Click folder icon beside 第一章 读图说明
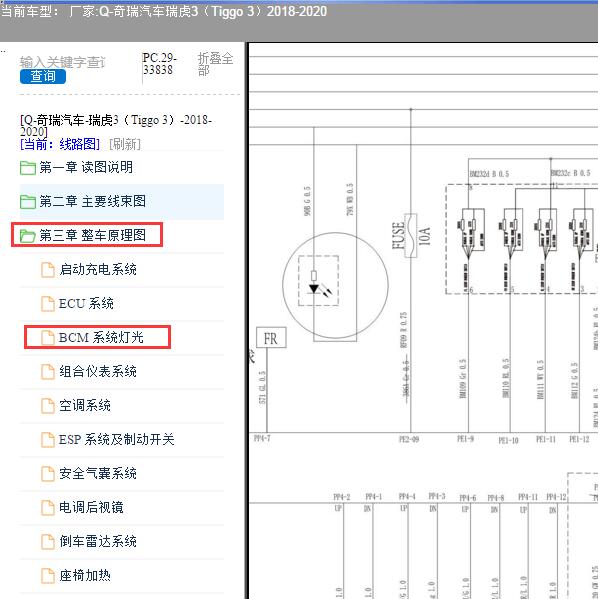This screenshot has width=598, height=599. pos(28,168)
